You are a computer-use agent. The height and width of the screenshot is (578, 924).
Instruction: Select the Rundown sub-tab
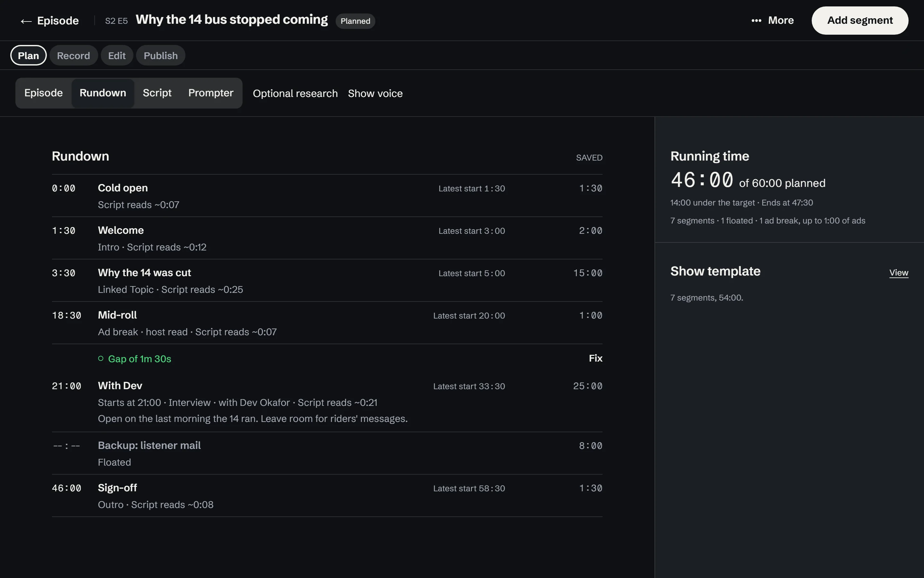tap(103, 93)
